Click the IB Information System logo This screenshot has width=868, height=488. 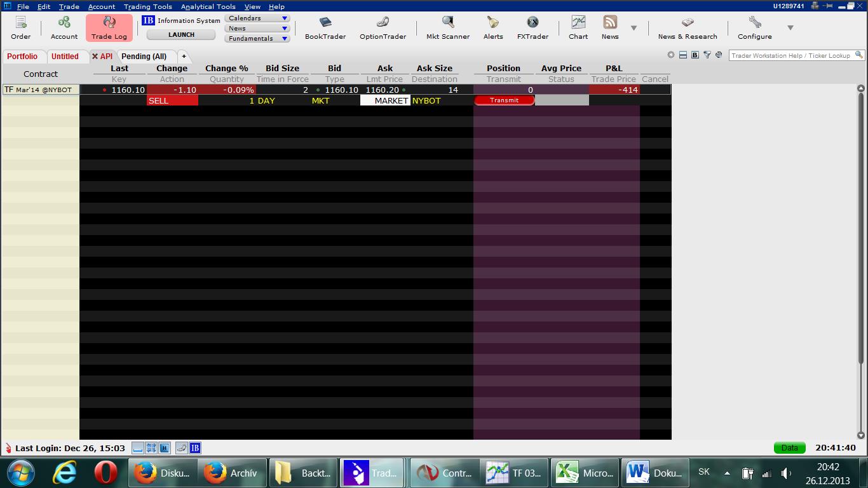coord(148,20)
